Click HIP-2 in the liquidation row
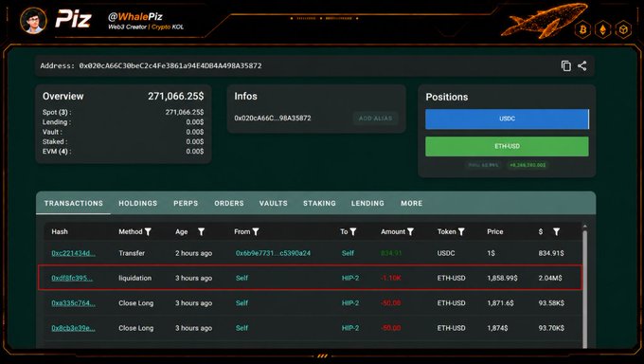The width and height of the screenshot is (644, 364). [349, 278]
